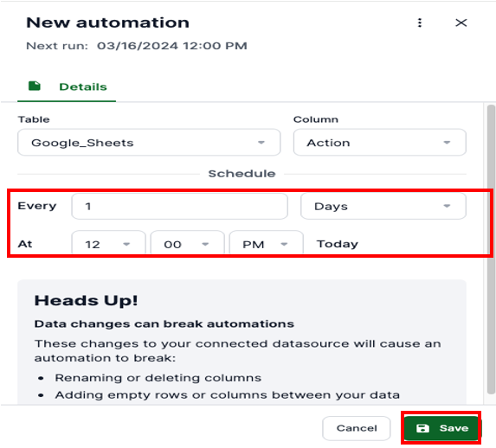Open the Days interval unit dropdown

point(383,207)
